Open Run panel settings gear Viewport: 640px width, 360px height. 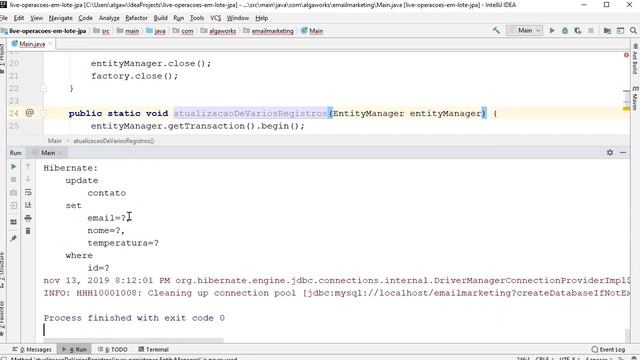pos(610,152)
